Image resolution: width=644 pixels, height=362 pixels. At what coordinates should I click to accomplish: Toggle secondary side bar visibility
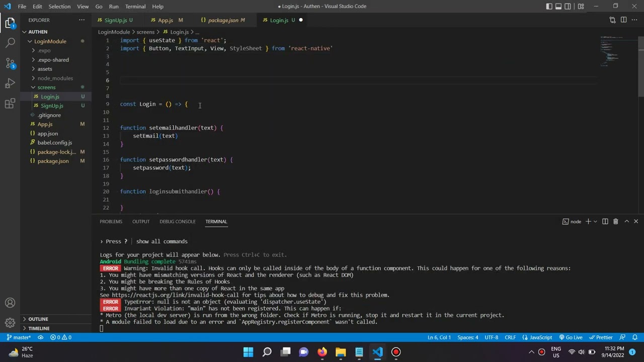click(x=568, y=7)
